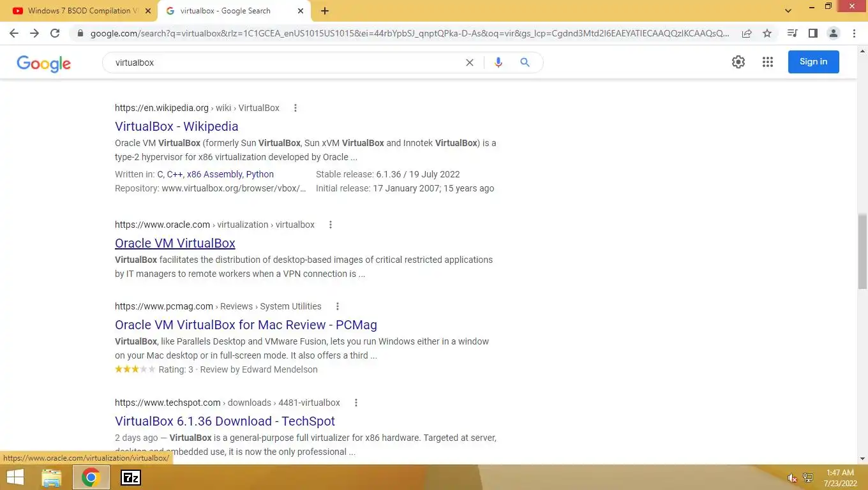The width and height of the screenshot is (868, 490).
Task: Click the browser address bar URL
Action: click(408, 33)
